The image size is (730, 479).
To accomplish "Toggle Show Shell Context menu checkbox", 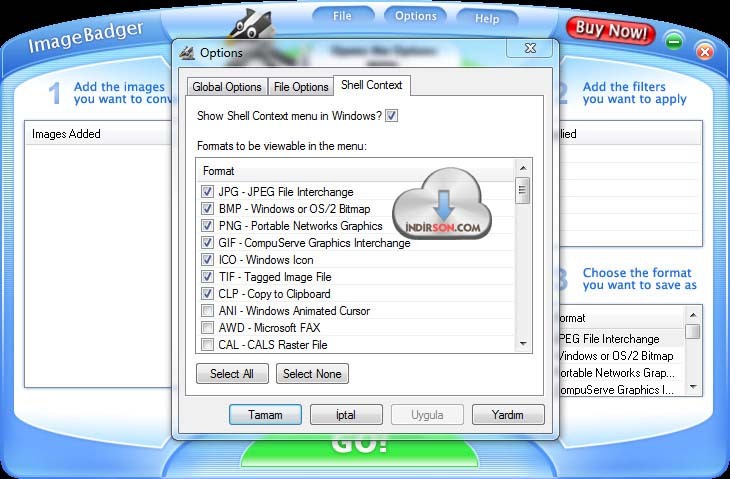I will (x=392, y=115).
